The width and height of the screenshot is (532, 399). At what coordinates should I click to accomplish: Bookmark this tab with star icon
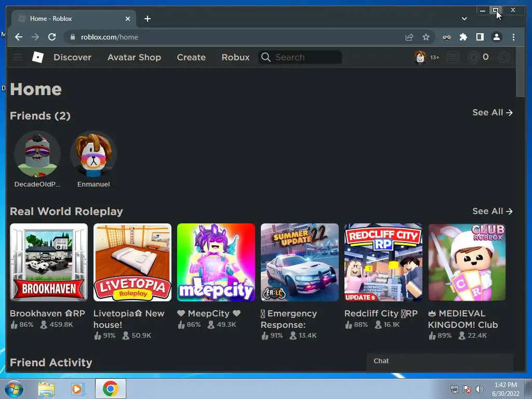click(x=426, y=37)
